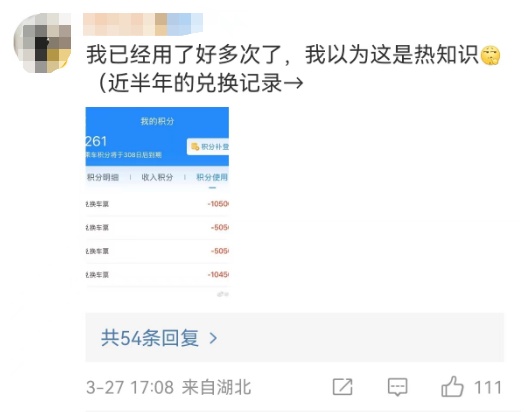Image resolution: width=528 pixels, height=412 pixels.
Task: Click the 3-27 17:08 timestamp
Action: pos(130,387)
